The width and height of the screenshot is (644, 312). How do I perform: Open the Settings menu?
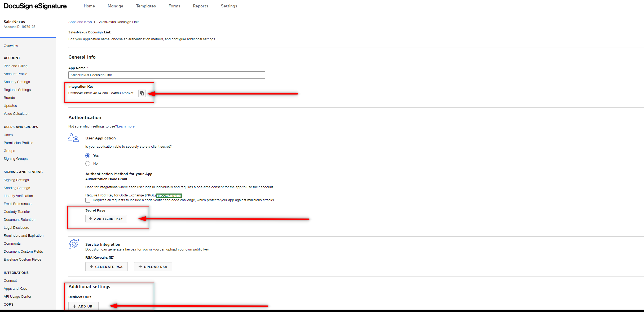pos(229,6)
